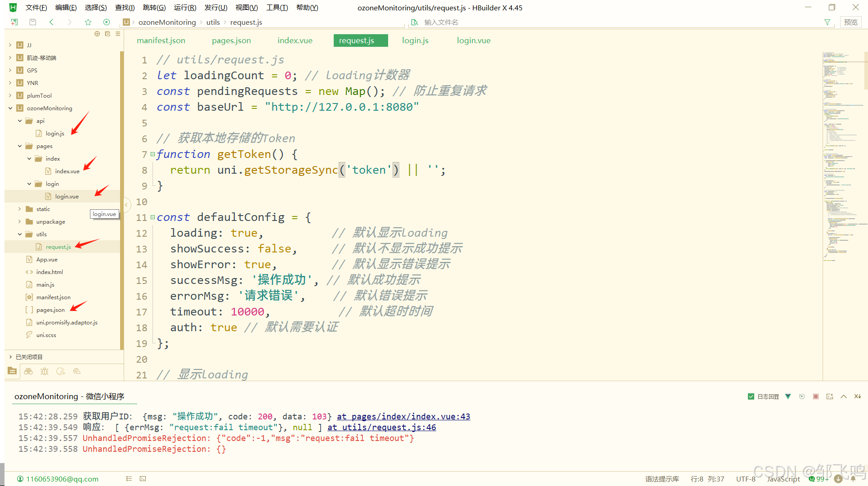Image resolution: width=868 pixels, height=486 pixels.
Task: Expand the unpackage folder
Action: 20,221
